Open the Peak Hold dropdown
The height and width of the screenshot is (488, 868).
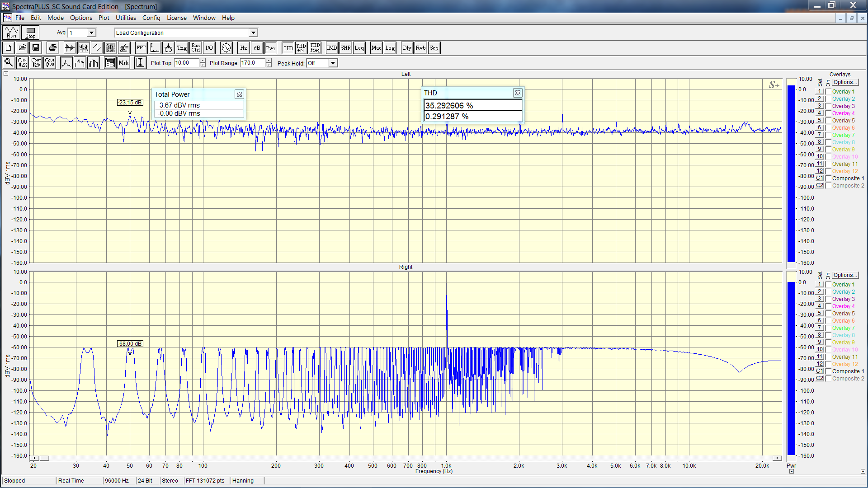click(x=333, y=63)
